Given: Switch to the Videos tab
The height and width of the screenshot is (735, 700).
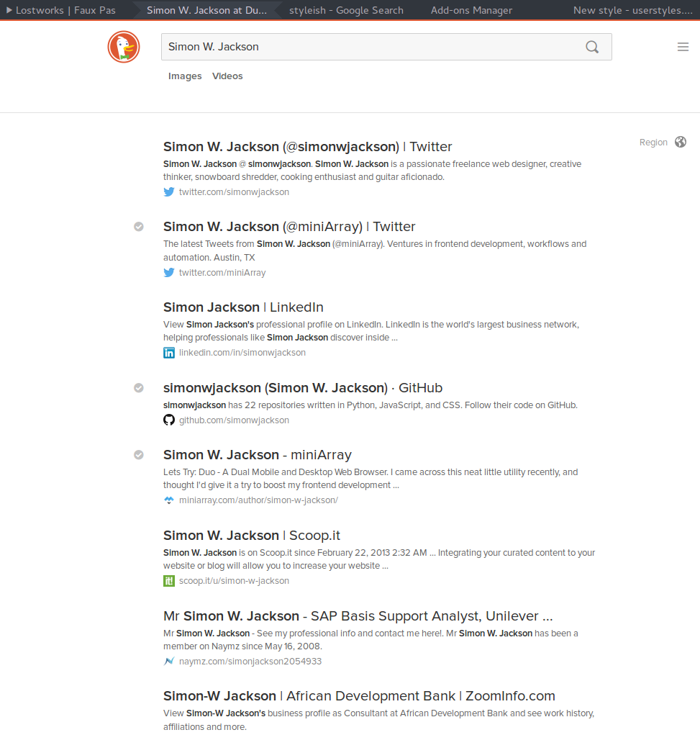Looking at the screenshot, I should pos(227,76).
